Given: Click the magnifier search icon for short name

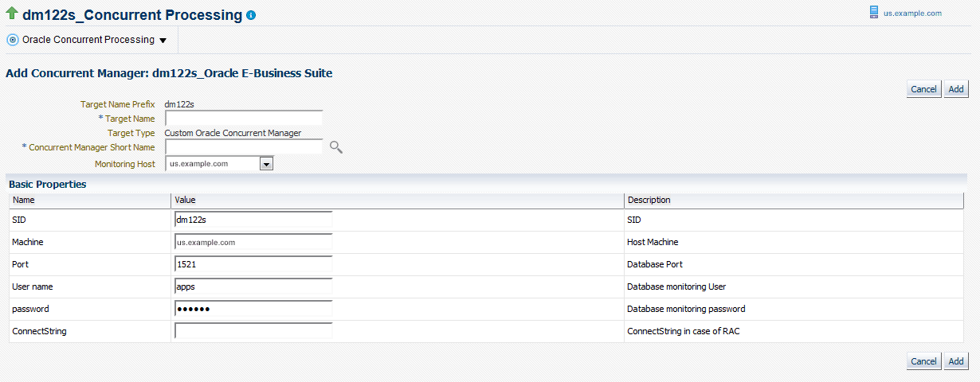Looking at the screenshot, I should [335, 146].
